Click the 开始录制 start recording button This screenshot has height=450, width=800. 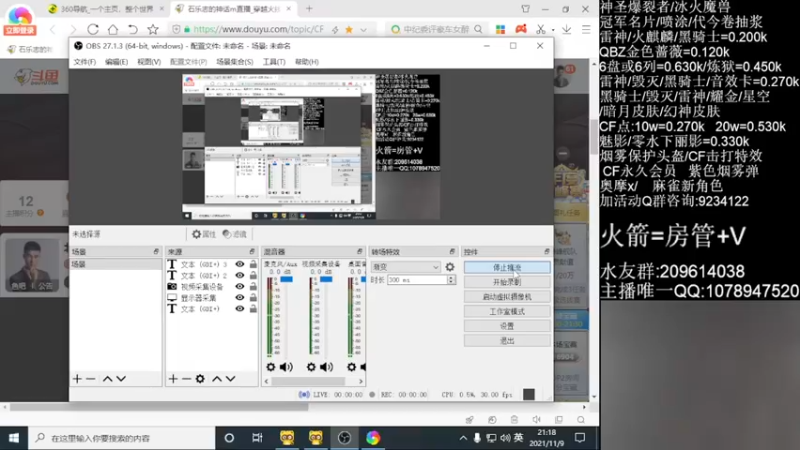click(x=507, y=282)
